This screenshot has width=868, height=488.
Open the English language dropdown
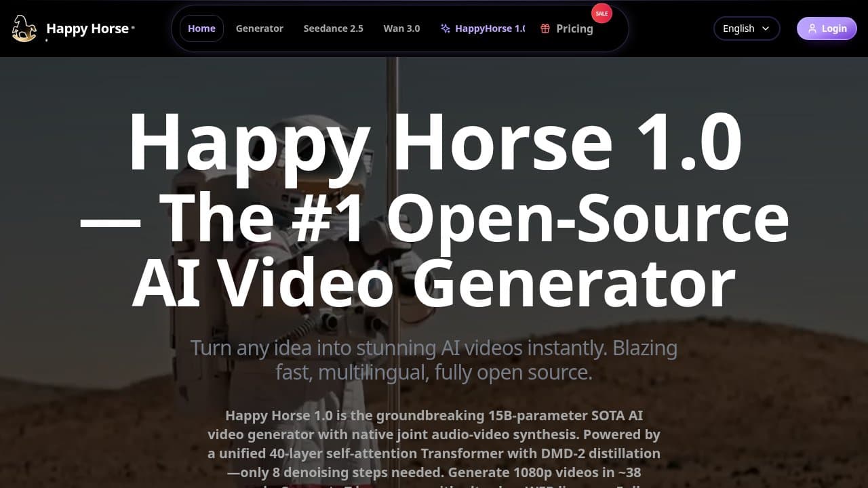[747, 28]
